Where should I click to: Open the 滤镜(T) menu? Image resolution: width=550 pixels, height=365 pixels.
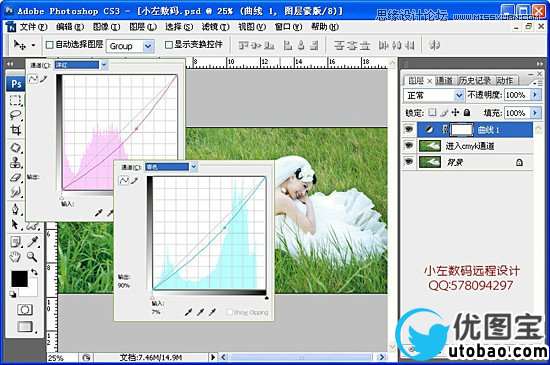click(x=216, y=27)
